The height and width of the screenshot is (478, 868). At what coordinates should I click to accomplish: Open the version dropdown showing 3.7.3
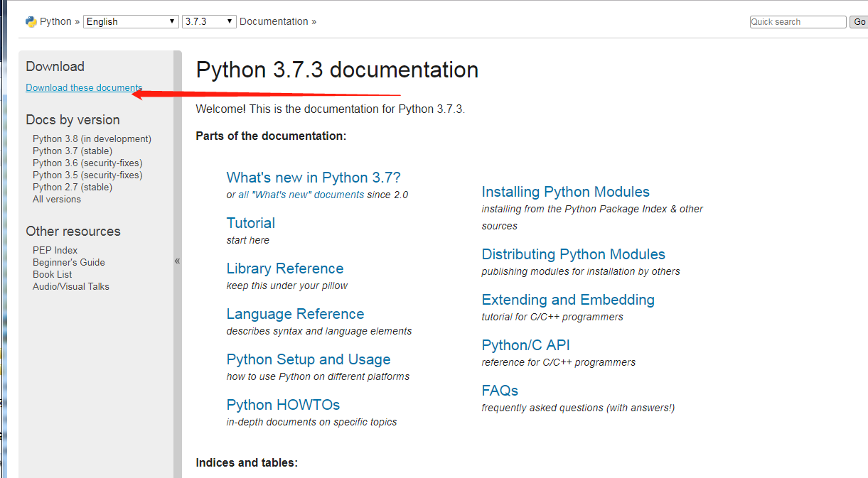[209, 21]
